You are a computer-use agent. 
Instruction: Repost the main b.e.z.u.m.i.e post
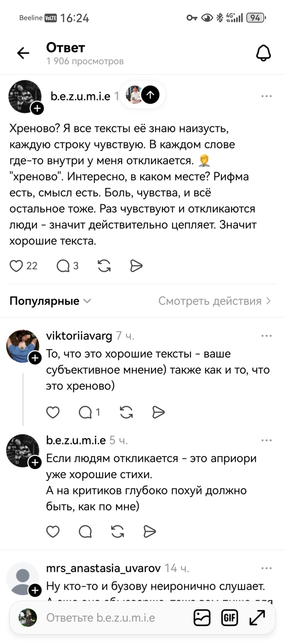pos(104,266)
